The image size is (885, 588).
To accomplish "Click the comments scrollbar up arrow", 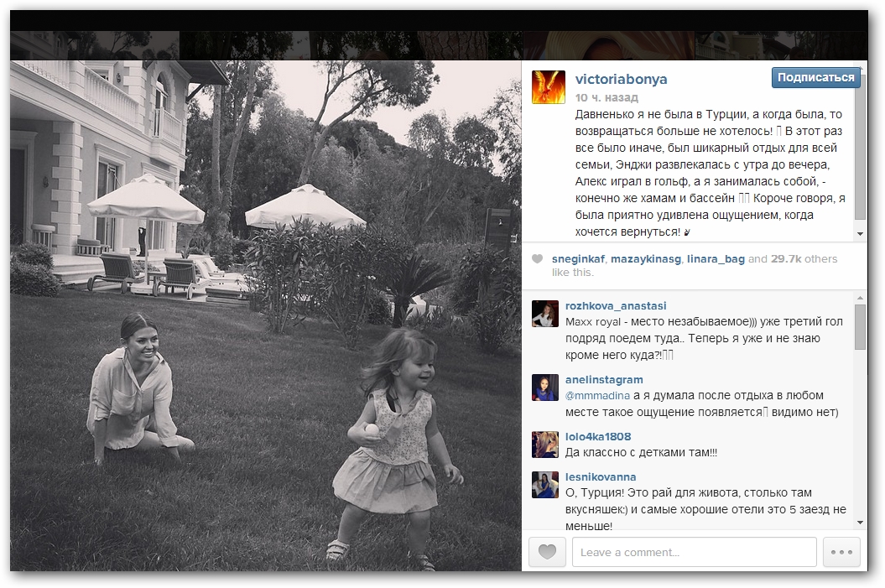I will click(860, 298).
